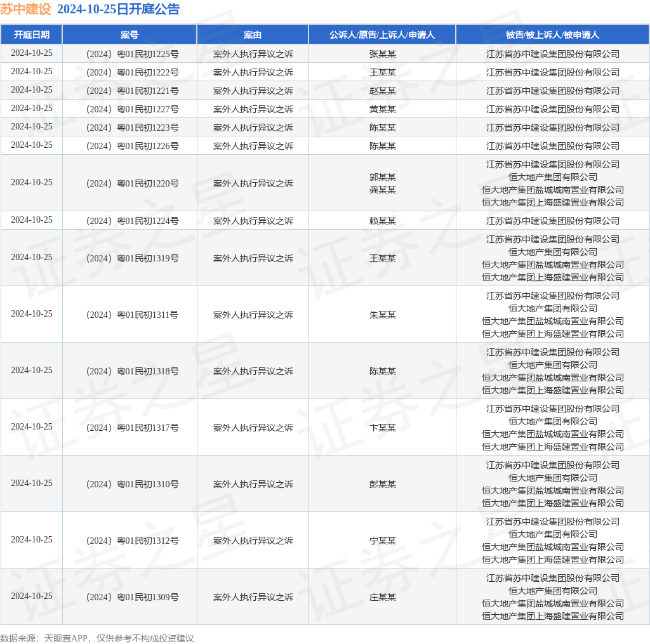Image resolution: width=650 pixels, height=644 pixels.
Task: Select the date in the 粤01民初1311号 row
Action: (32, 313)
